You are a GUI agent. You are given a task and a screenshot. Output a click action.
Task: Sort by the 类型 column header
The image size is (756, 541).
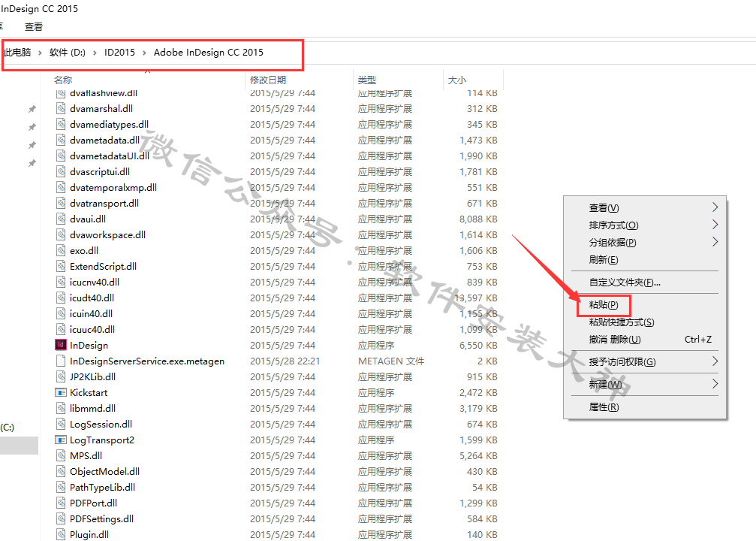[x=367, y=80]
